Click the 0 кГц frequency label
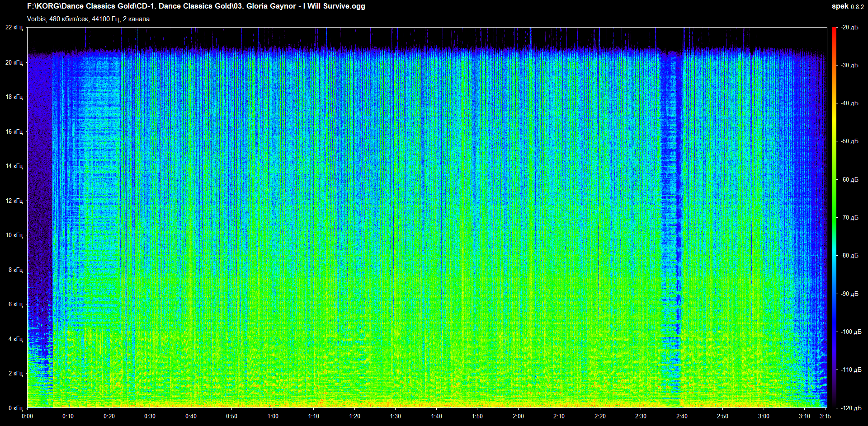Viewport: 868px width, 426px height. pos(15,408)
